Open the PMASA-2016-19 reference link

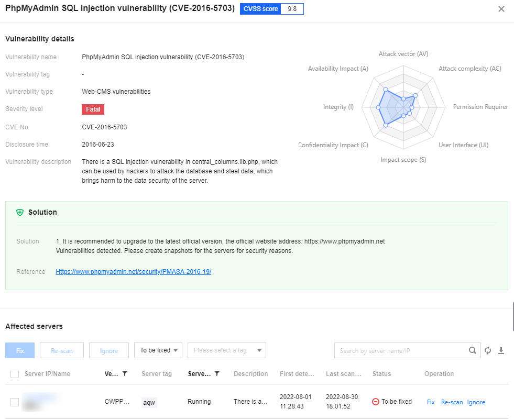click(134, 272)
